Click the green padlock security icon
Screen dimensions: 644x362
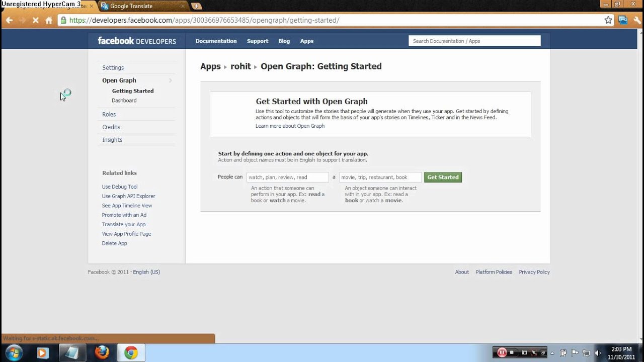[63, 21]
